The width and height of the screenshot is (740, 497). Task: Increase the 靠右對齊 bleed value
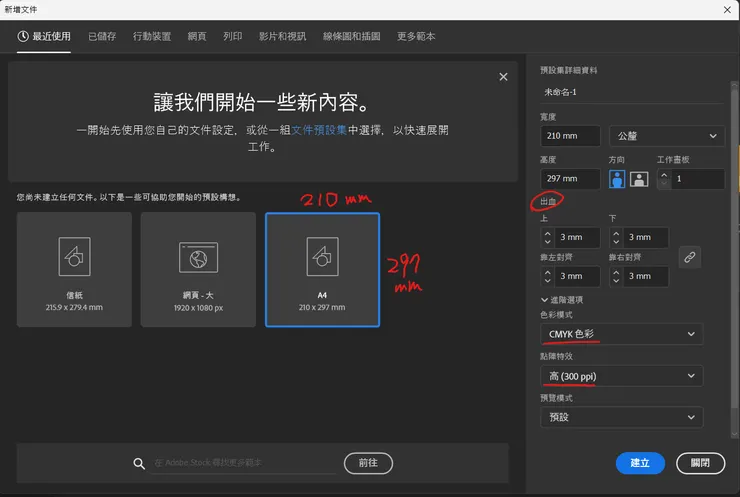[x=616, y=272]
